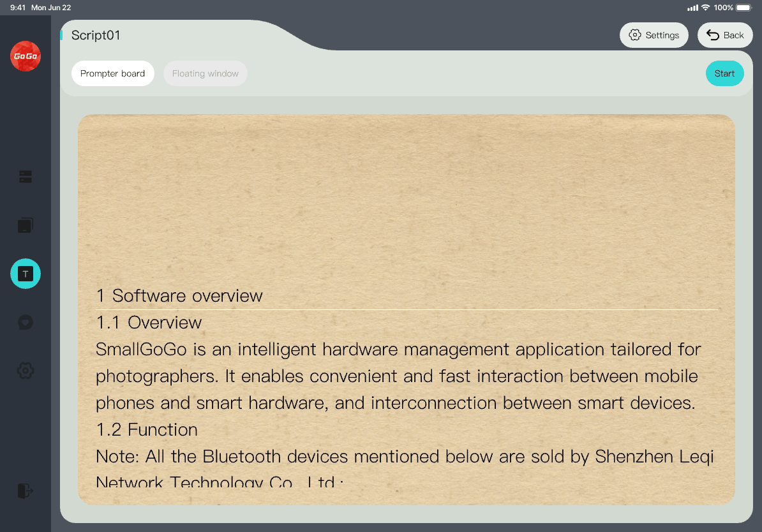The height and width of the screenshot is (532, 762).
Task: Click the Script01 title
Action: coord(96,35)
